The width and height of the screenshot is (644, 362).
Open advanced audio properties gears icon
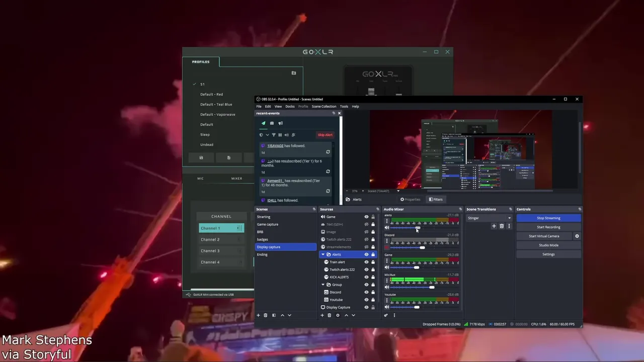click(x=386, y=315)
